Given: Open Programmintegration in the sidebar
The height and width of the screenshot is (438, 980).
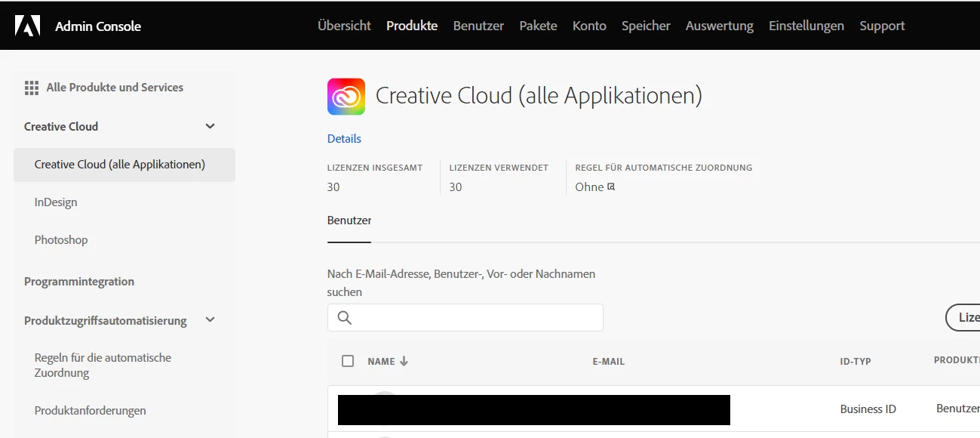Looking at the screenshot, I should tap(79, 282).
